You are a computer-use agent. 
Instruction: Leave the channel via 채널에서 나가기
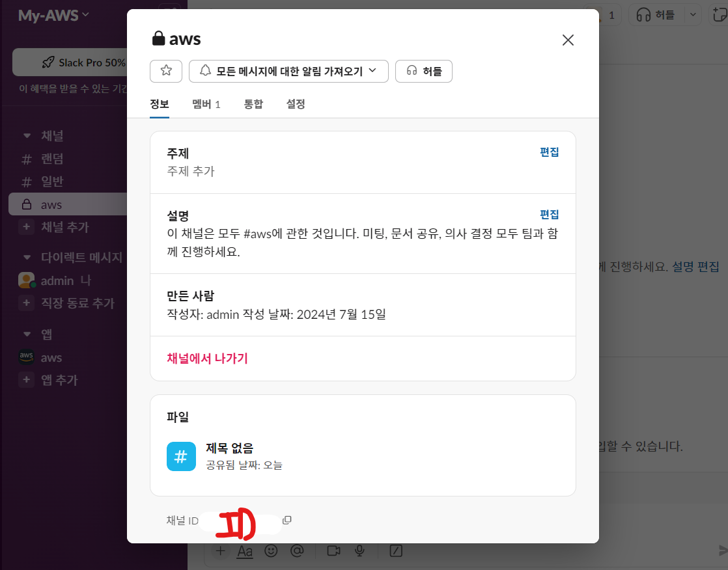tap(207, 359)
